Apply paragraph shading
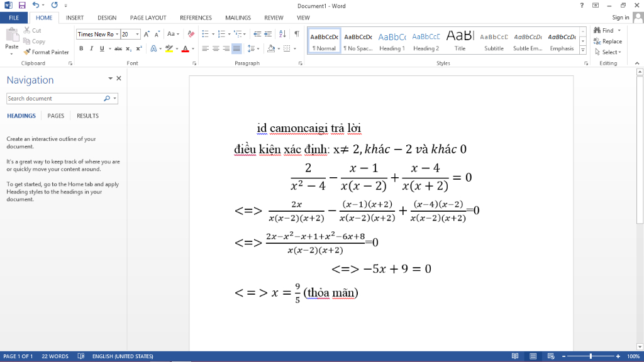The height and width of the screenshot is (362, 644). (x=271, y=48)
